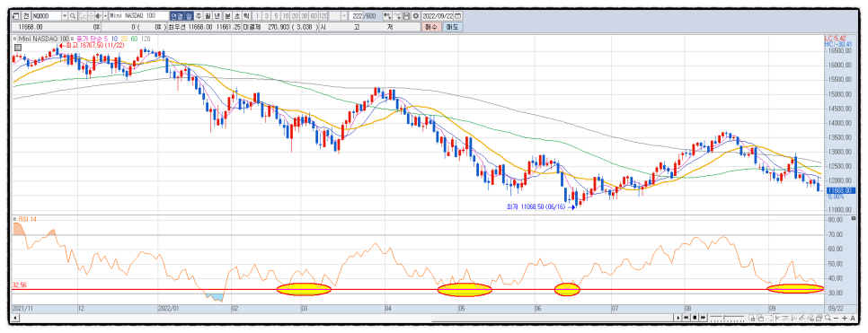Screen dimensions: 868x333
Task: Click the floppy disk save icon
Action: tap(406, 15)
